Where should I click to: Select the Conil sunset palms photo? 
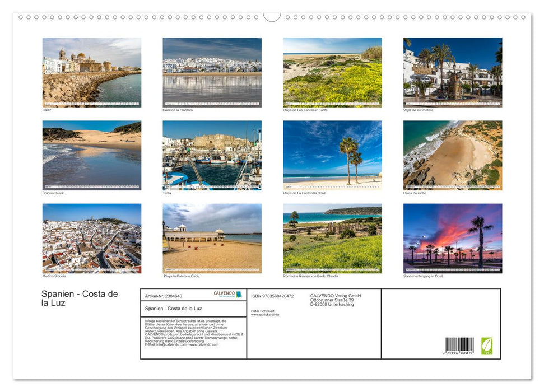click(453, 239)
